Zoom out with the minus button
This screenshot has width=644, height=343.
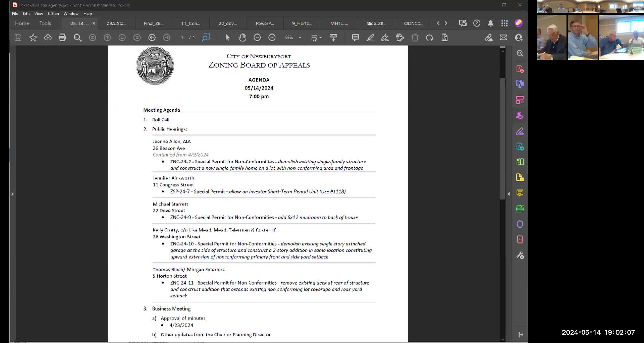[257, 38]
